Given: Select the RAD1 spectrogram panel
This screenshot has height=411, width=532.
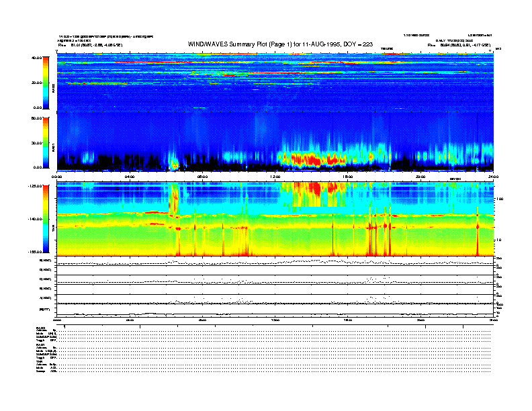Looking at the screenshot, I should [275, 142].
